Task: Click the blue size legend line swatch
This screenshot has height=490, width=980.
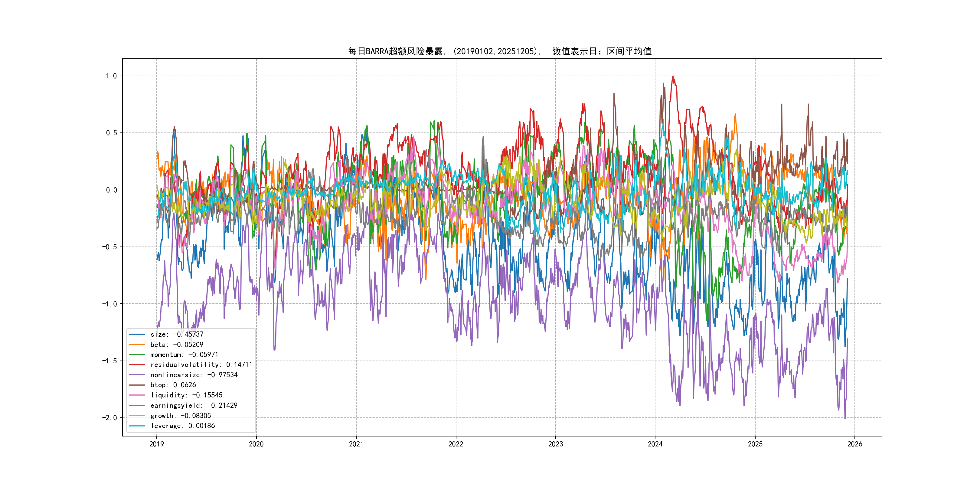Action: point(137,335)
